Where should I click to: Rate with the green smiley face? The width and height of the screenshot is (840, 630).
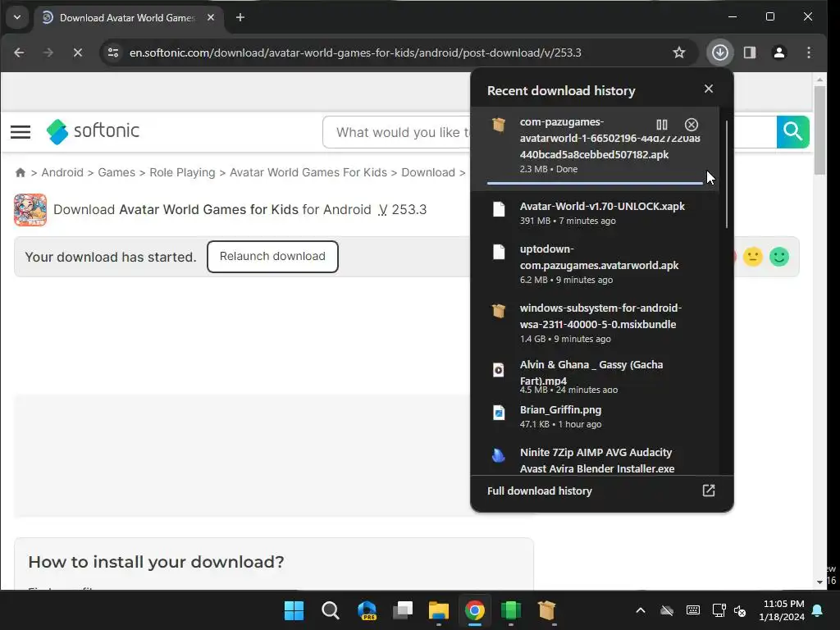779,257
